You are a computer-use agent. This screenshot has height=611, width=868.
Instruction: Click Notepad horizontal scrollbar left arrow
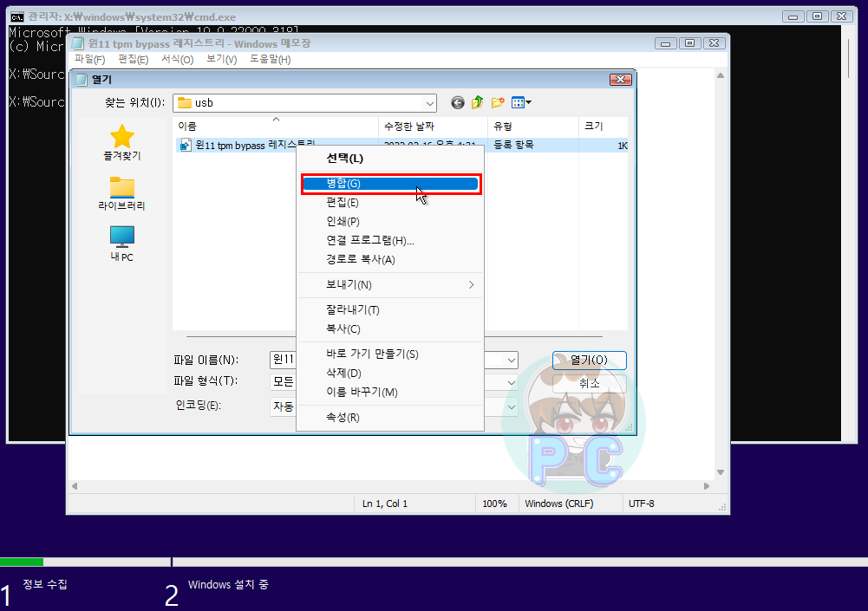click(75, 486)
